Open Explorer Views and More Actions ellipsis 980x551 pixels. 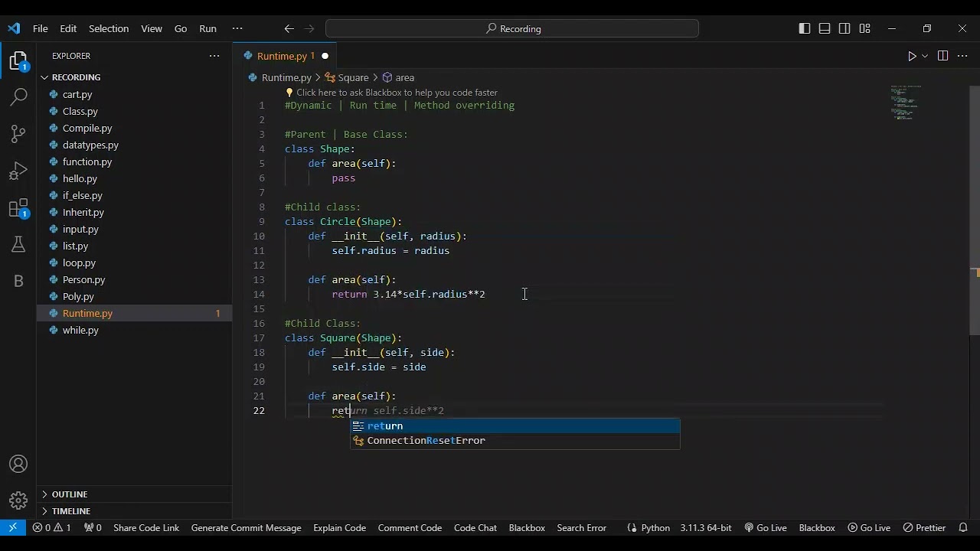pyautogui.click(x=214, y=56)
